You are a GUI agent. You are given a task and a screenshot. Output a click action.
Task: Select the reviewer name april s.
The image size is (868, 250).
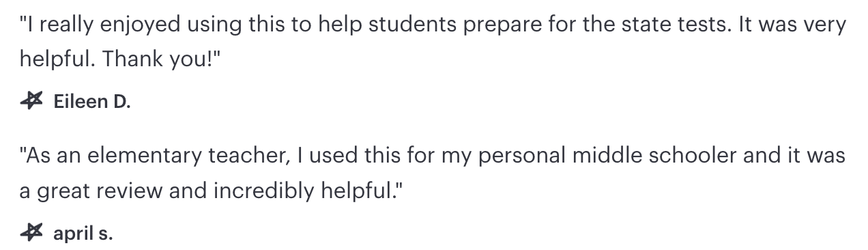tap(83, 234)
